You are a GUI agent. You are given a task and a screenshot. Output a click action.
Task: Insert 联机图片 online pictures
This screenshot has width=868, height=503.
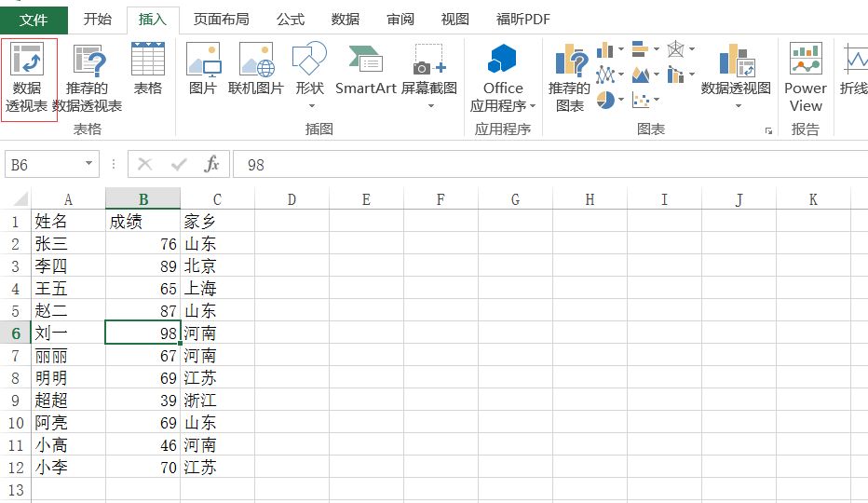(256, 69)
